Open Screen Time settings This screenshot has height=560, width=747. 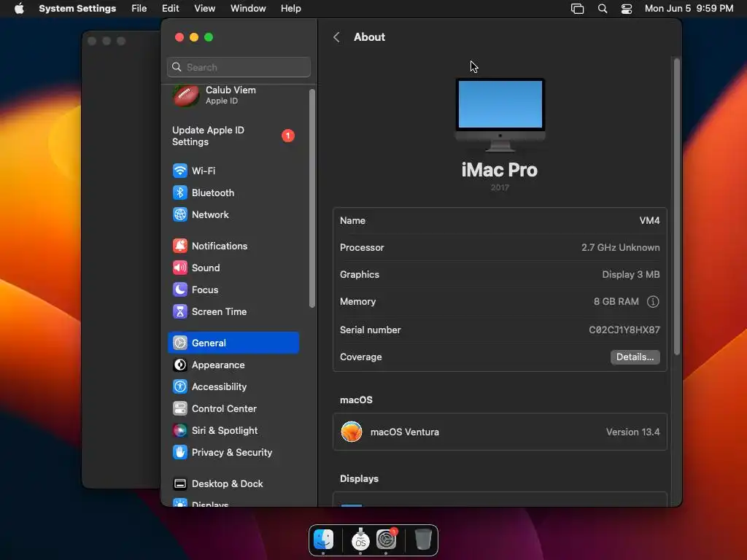click(233, 311)
